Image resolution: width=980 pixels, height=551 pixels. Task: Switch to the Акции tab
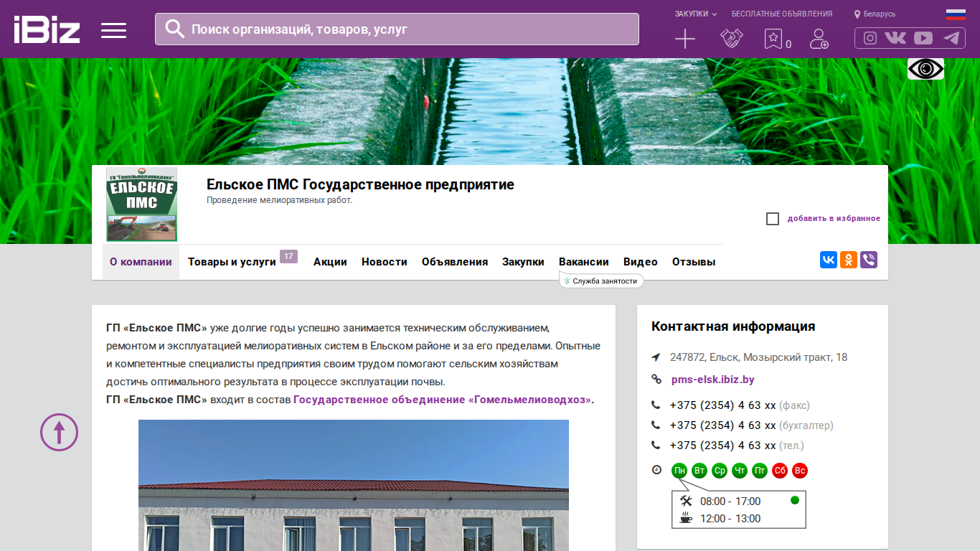[x=330, y=262]
